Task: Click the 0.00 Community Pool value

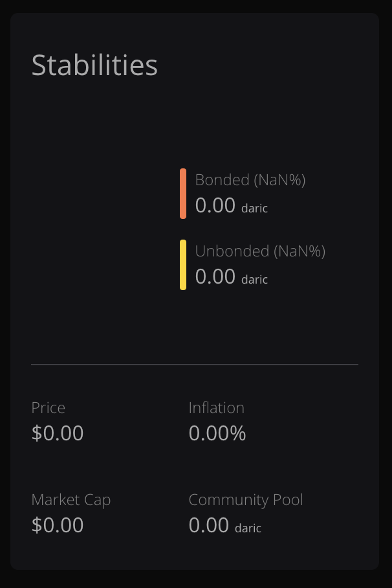Action: click(209, 525)
